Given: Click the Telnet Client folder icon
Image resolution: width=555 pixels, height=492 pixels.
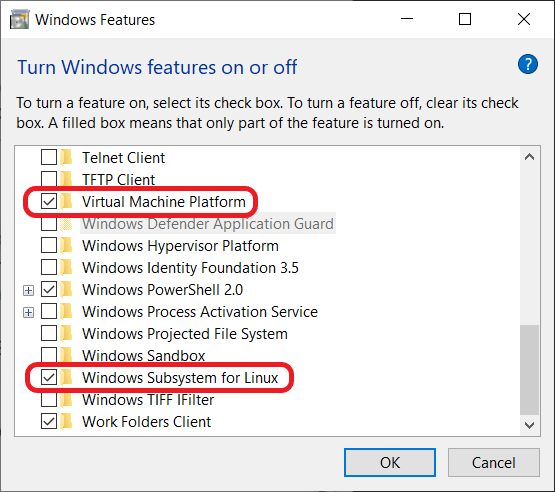Looking at the screenshot, I should pyautogui.click(x=67, y=158).
